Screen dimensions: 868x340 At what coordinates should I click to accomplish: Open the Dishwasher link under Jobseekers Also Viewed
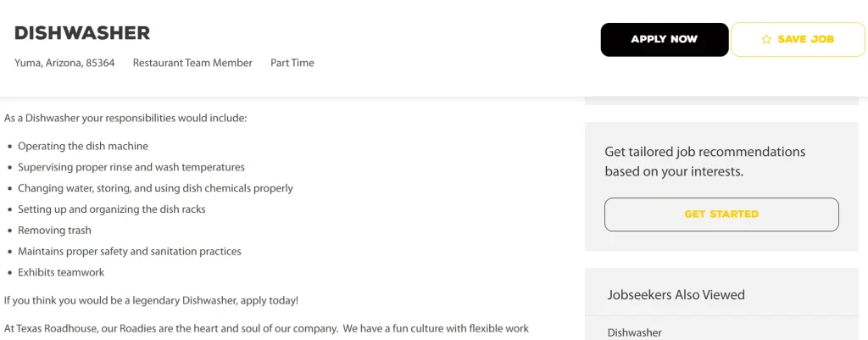pyautogui.click(x=635, y=332)
